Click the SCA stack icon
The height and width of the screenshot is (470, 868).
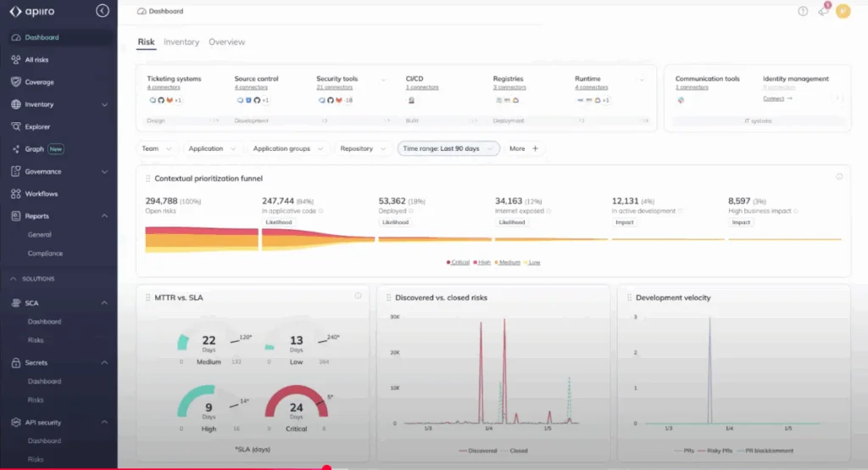pos(15,303)
